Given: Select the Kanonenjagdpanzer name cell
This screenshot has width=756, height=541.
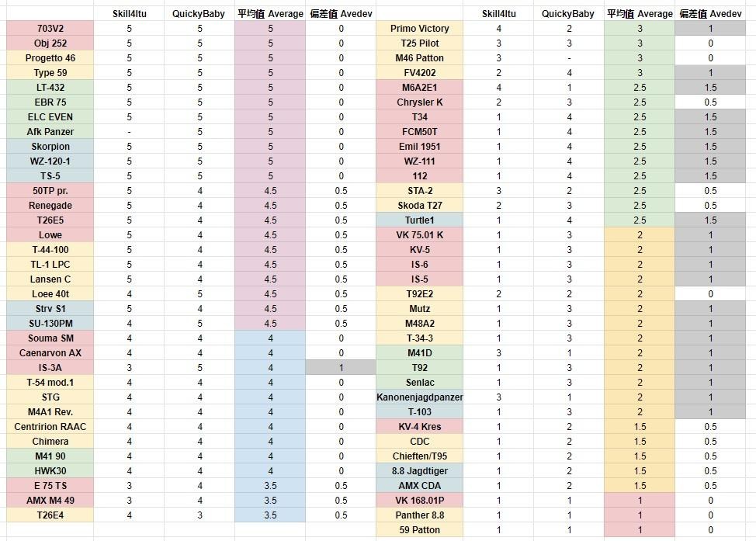Looking at the screenshot, I should 419,397.
